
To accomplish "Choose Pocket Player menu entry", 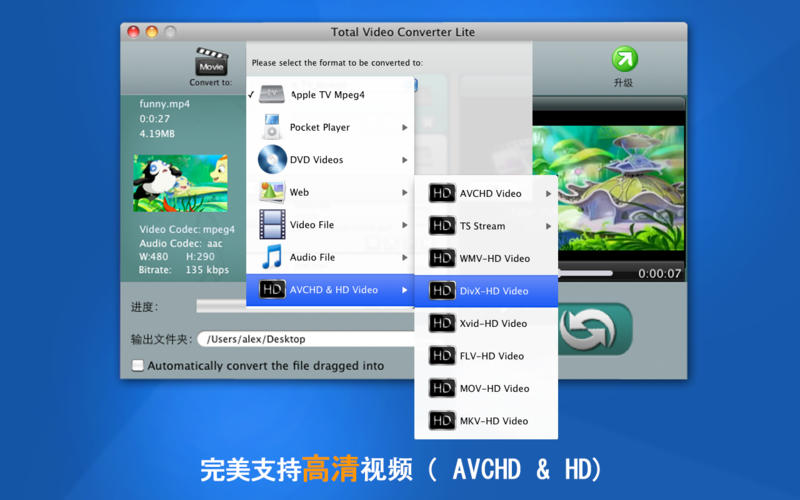I will (330, 127).
